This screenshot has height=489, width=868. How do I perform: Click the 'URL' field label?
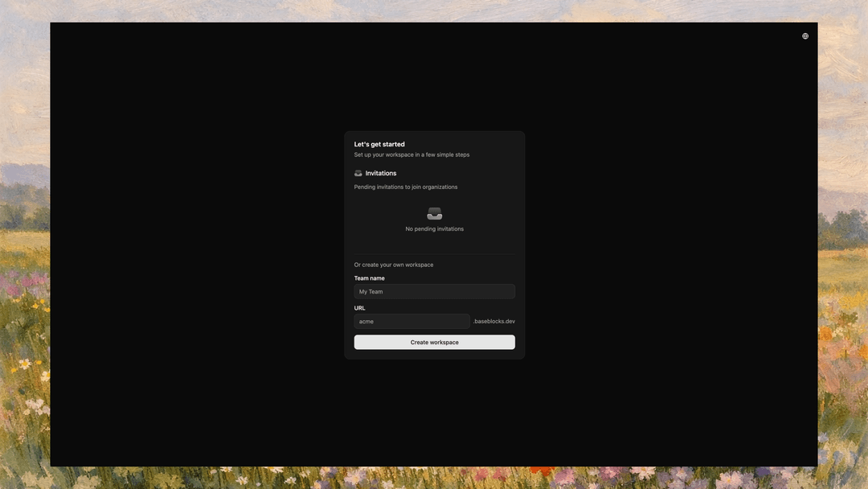pos(360,308)
